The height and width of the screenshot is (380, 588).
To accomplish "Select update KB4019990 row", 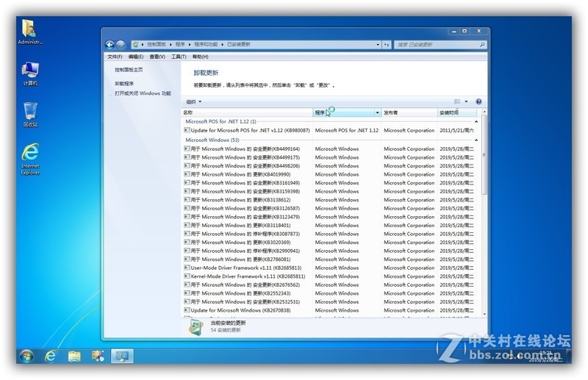I will point(329,174).
